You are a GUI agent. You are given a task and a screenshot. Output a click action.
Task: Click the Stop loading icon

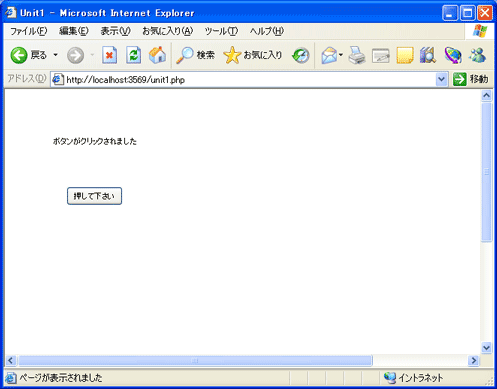pos(110,55)
